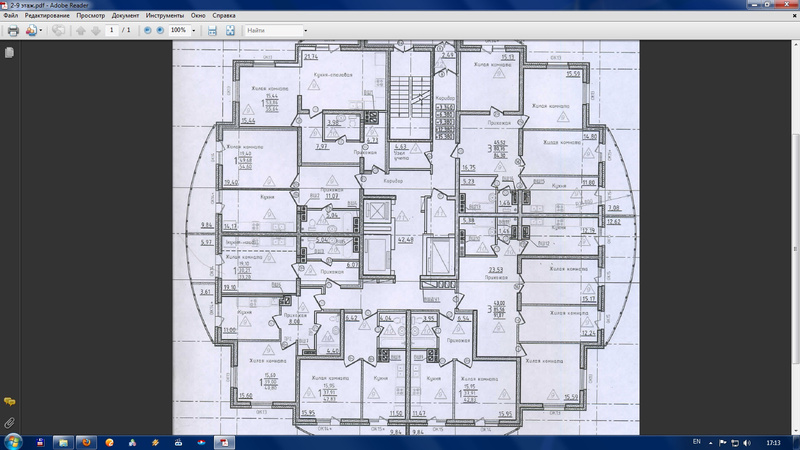Expand the zoom percentage dropdown arrow
The image size is (800, 450).
pyautogui.click(x=193, y=31)
